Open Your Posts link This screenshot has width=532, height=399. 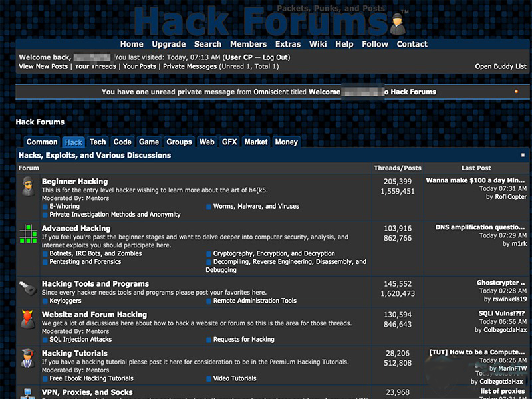(x=140, y=66)
